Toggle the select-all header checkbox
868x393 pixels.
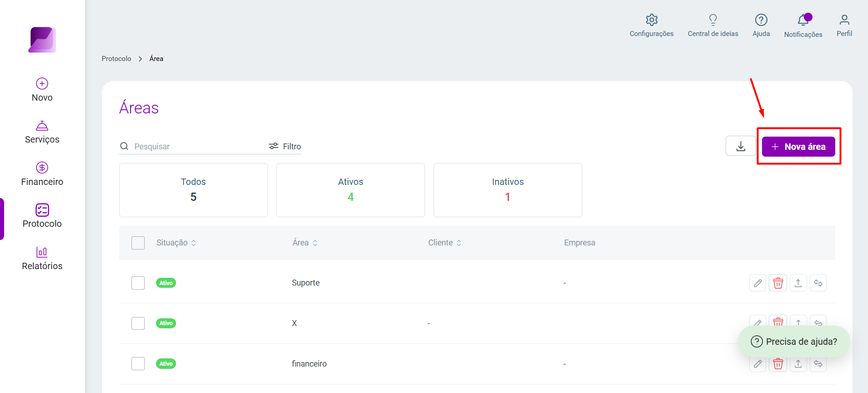click(138, 243)
